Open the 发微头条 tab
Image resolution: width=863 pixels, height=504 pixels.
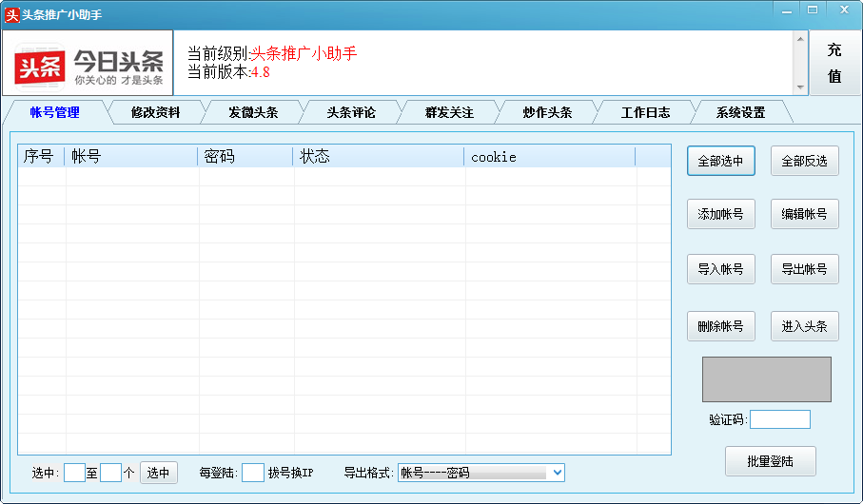253,112
